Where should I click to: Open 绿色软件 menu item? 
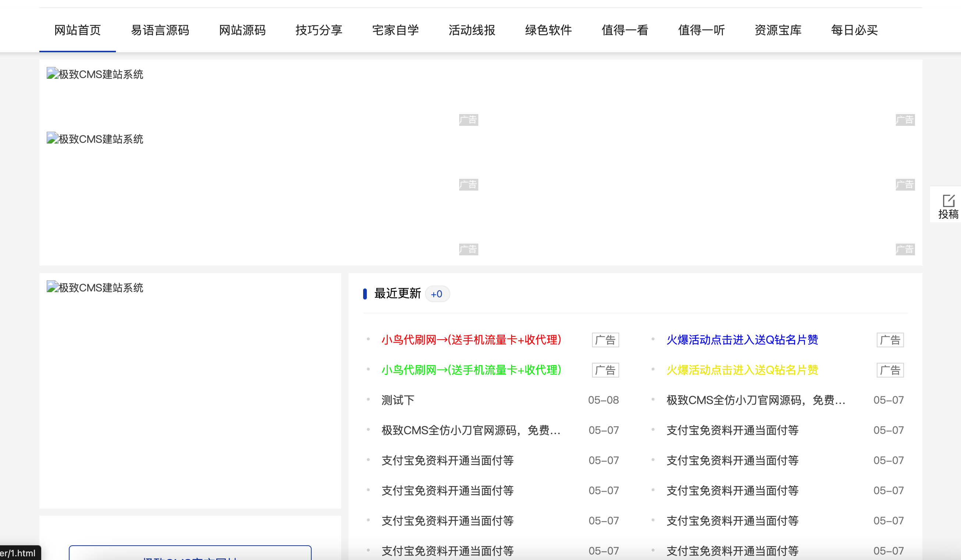[x=548, y=30]
